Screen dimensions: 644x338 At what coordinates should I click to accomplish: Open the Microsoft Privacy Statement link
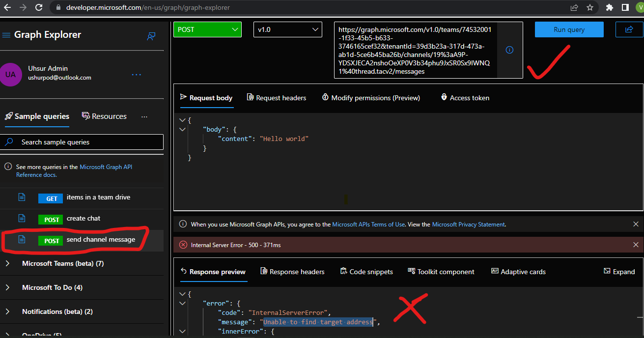[x=468, y=225]
